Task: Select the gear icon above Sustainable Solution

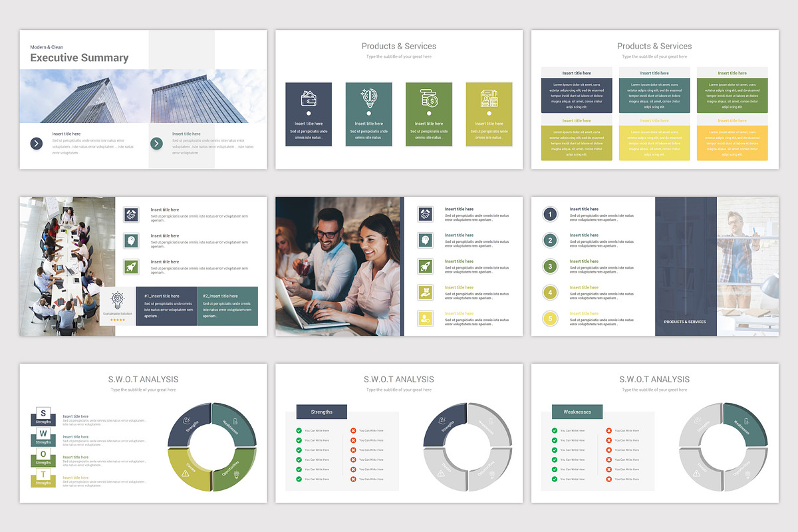Action: click(118, 300)
